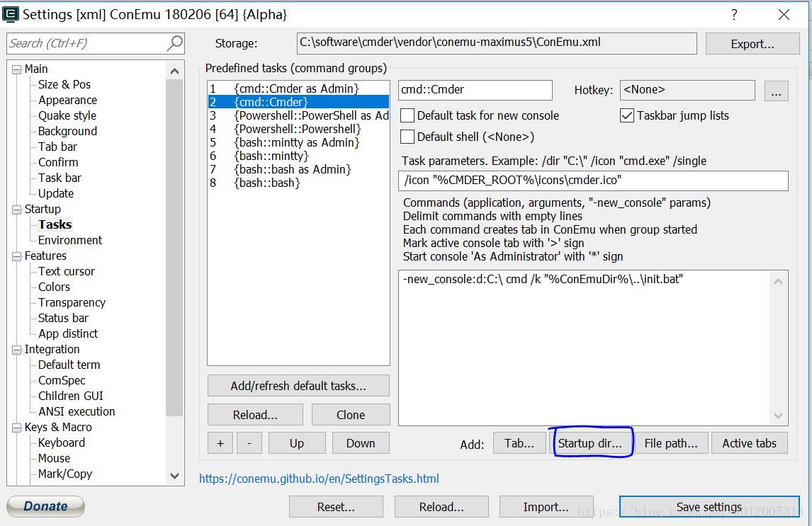
Task: Clone the selected task
Action: [351, 415]
